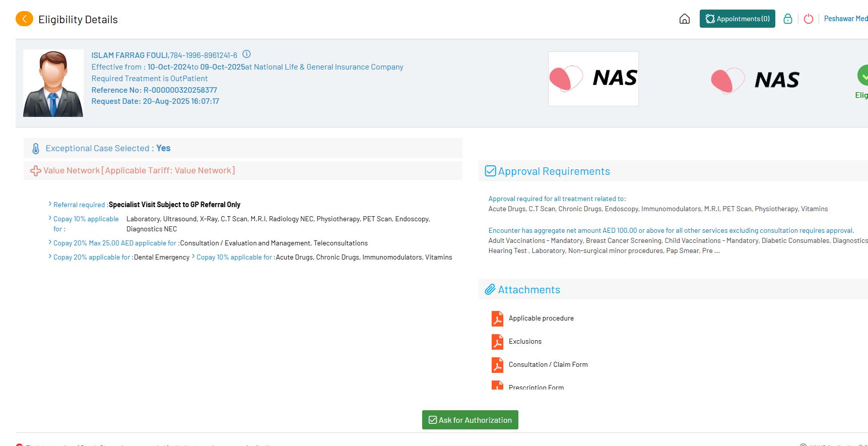
Task: Click Approval Requirements heading text
Action: coord(554,171)
